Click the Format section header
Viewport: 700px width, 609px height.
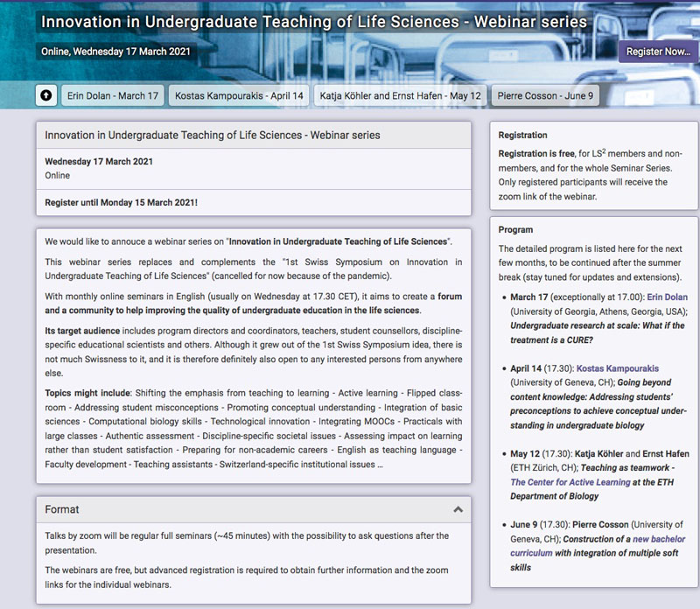point(254,509)
